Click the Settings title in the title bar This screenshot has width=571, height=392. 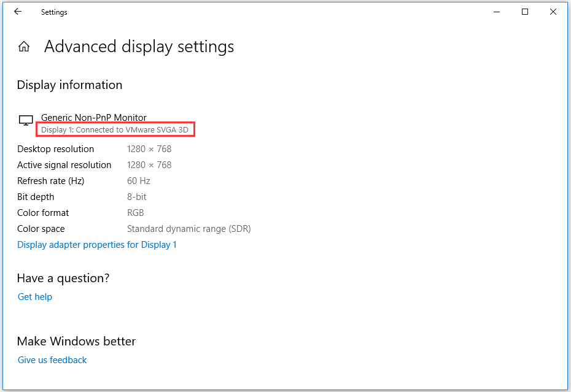[x=54, y=12]
